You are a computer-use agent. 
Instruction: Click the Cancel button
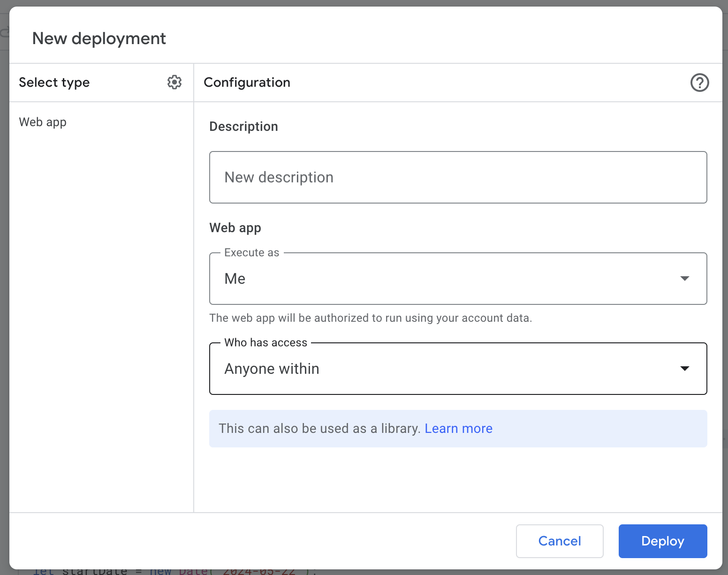[560, 541]
